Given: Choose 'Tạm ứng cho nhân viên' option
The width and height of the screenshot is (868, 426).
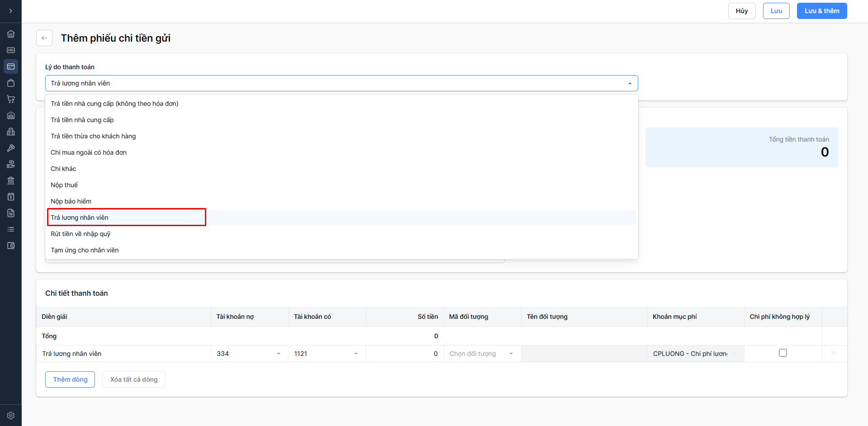Looking at the screenshot, I should click(x=85, y=250).
